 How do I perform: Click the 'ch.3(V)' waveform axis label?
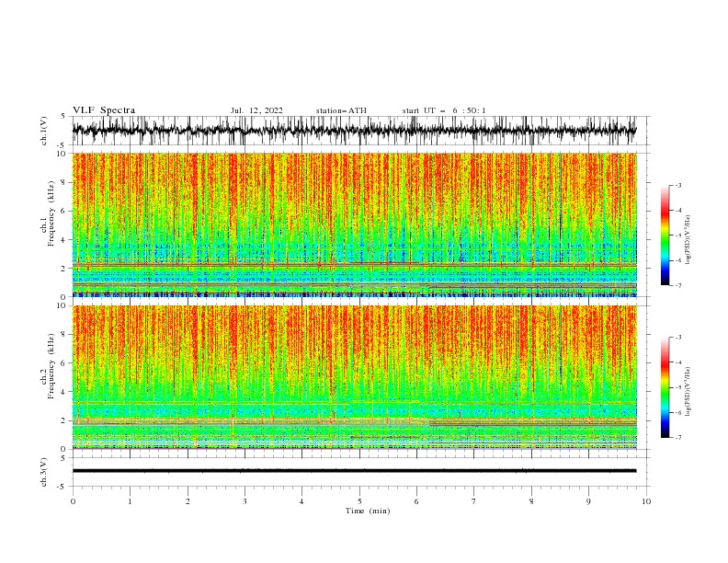point(44,472)
